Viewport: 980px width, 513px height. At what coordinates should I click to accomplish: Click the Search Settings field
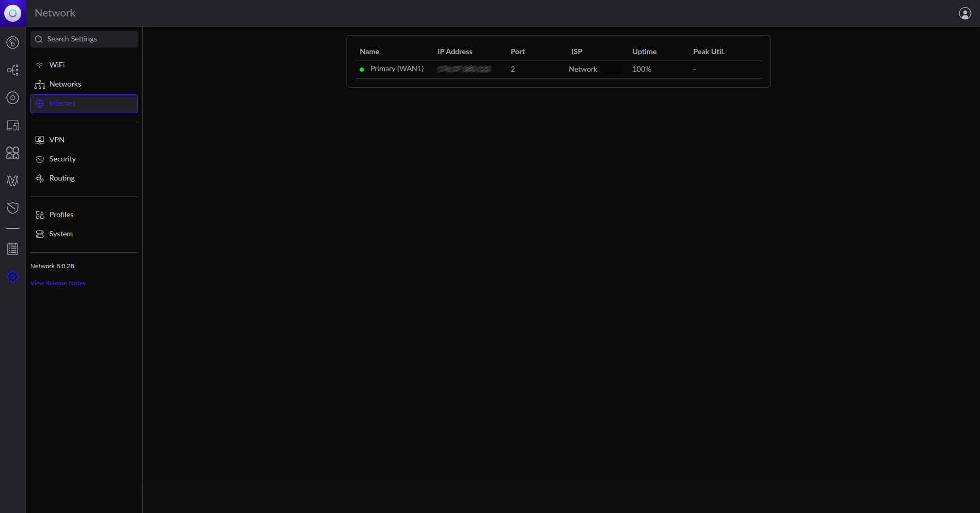coord(84,39)
